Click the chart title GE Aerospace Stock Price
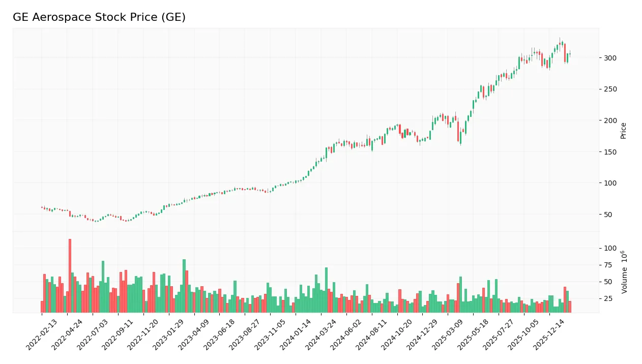The image size is (642, 364). [98, 17]
